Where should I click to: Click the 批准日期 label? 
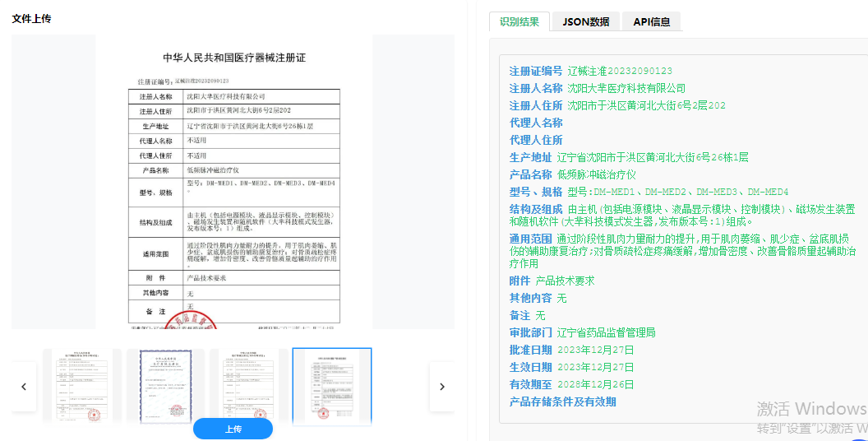pyautogui.click(x=530, y=350)
